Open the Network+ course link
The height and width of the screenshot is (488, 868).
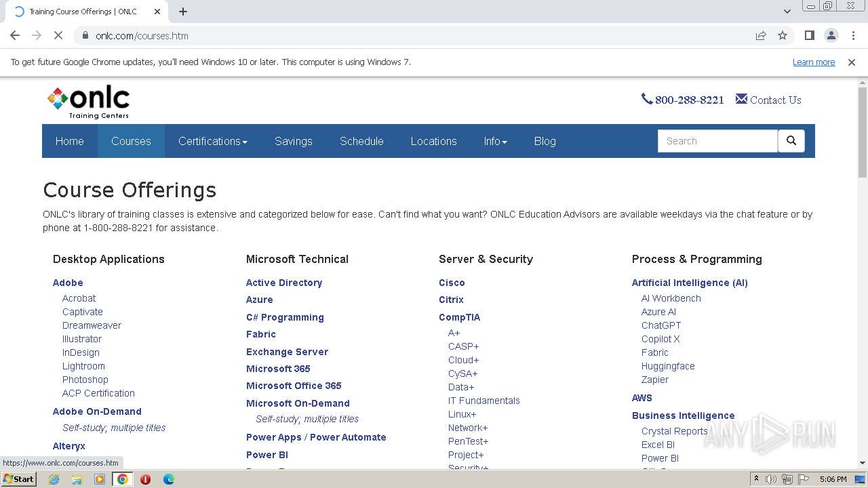pos(468,428)
